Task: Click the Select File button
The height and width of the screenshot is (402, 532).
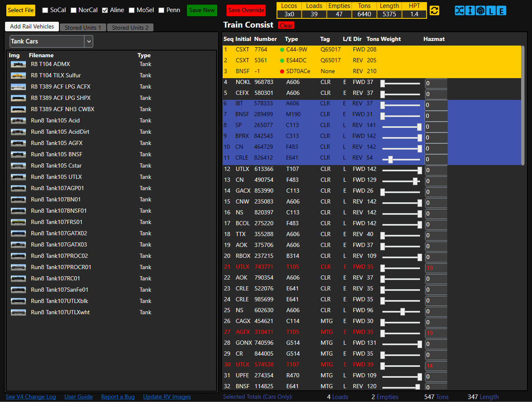Action: 21,10
